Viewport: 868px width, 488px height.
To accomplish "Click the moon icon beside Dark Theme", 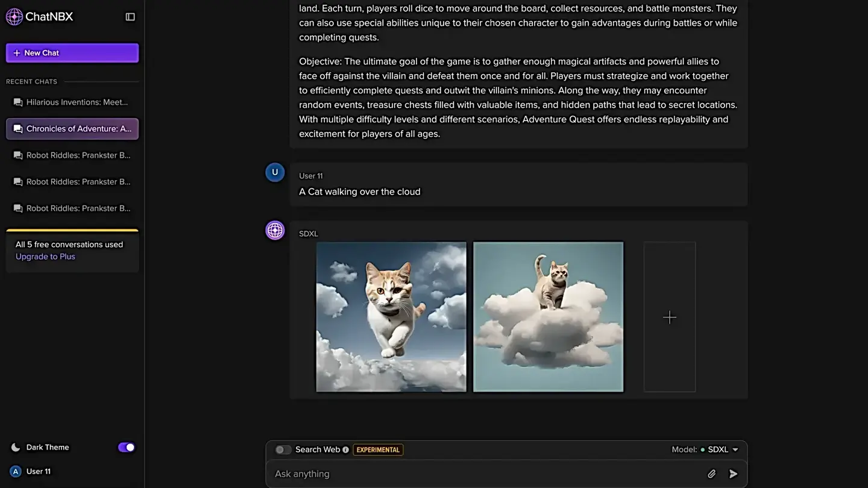I will pos(16,447).
